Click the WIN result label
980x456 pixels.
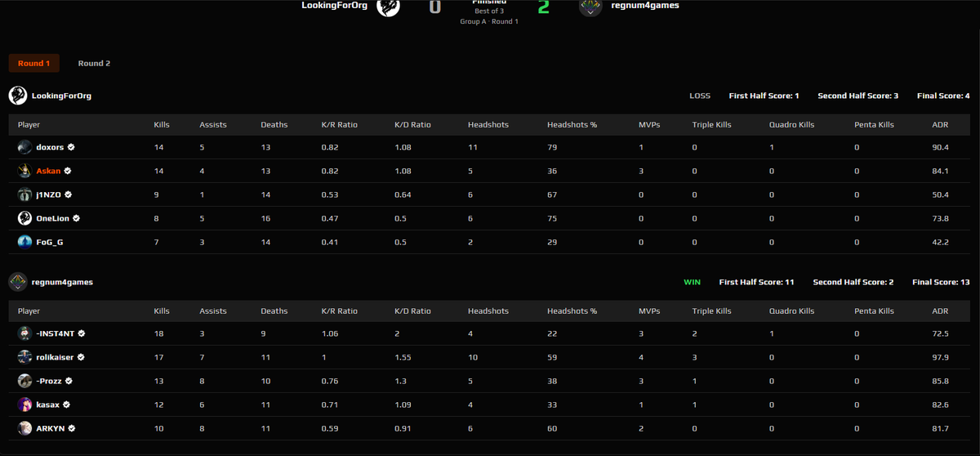(692, 282)
